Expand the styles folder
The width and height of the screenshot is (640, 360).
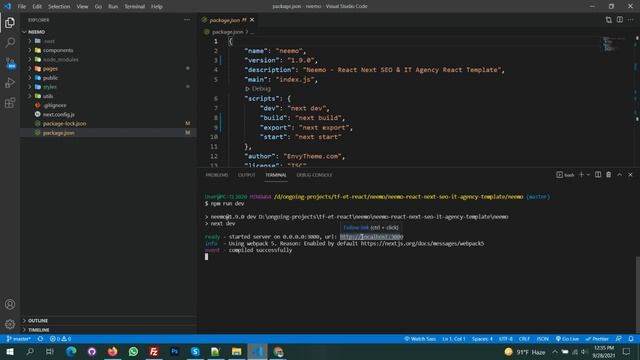(30, 87)
